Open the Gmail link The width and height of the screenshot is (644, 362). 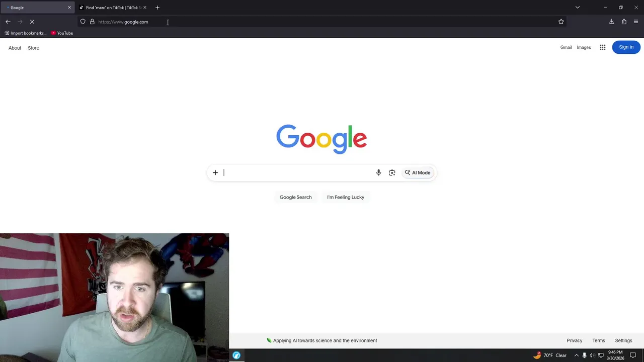[x=566, y=47]
